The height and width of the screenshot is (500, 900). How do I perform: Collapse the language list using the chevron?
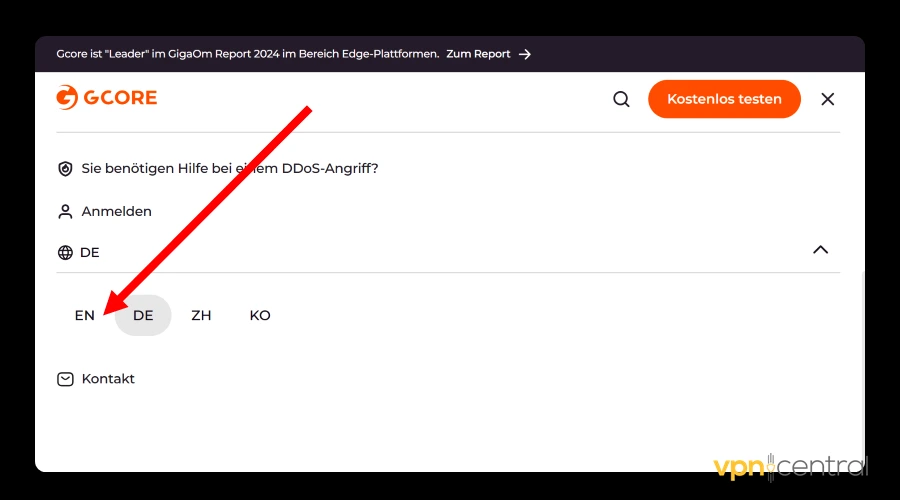tap(820, 250)
